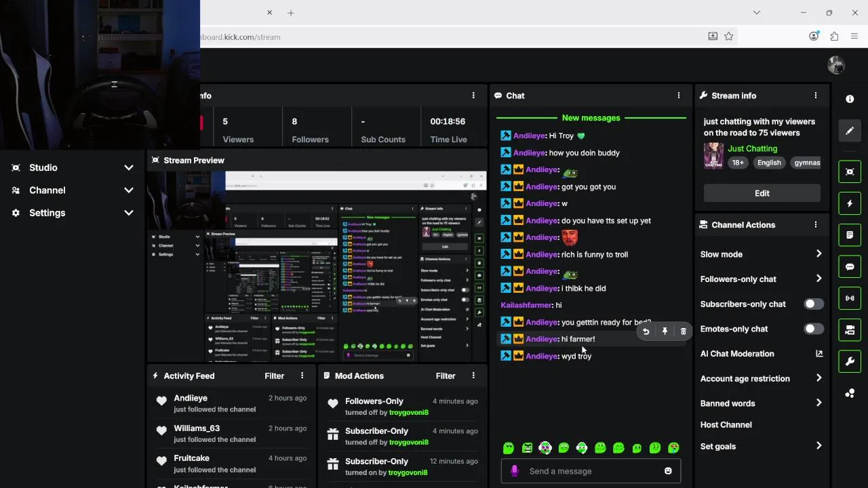Delete the 'hi farmer!' chat message

click(x=683, y=331)
